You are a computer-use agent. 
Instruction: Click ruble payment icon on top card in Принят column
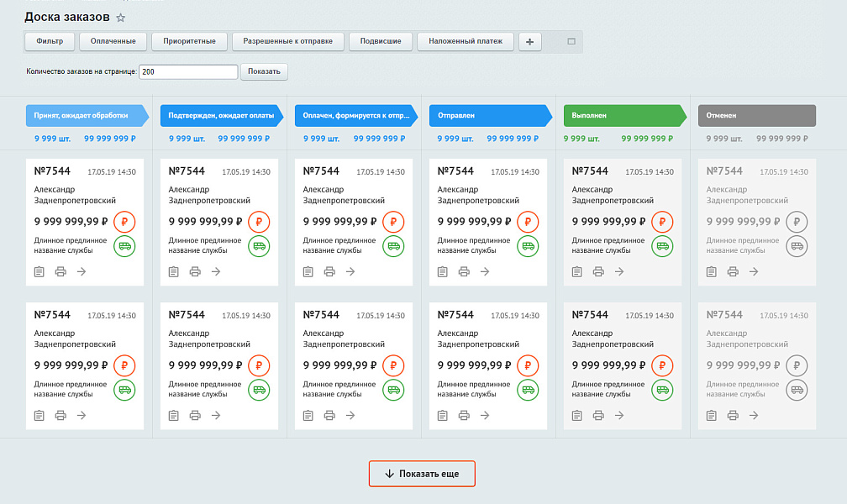point(124,223)
